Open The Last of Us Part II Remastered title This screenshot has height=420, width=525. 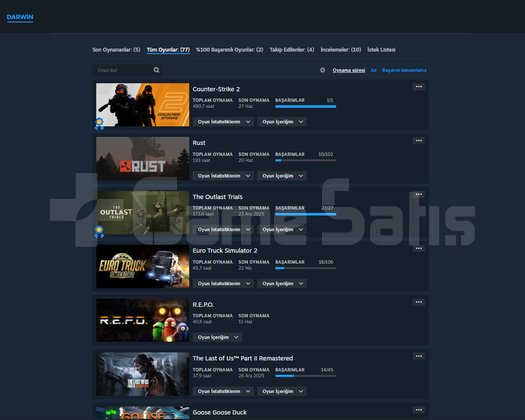tap(243, 358)
